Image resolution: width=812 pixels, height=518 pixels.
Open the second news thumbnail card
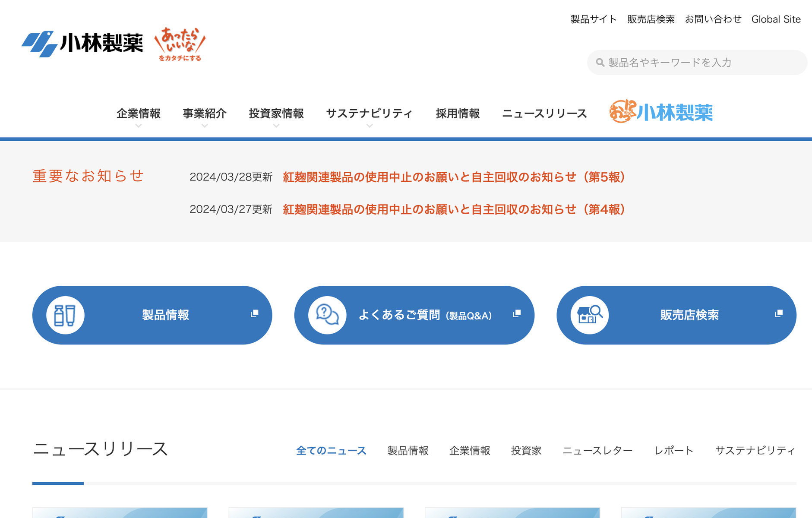click(316, 513)
